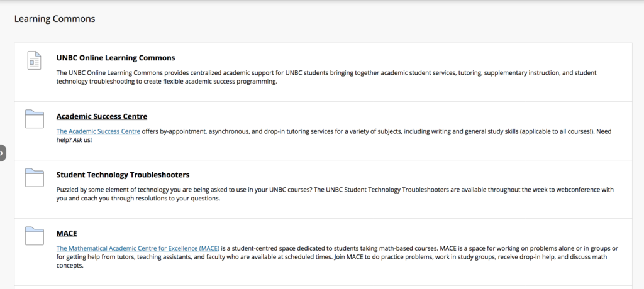Follow 'The Academic Success Centre' inline text link

(x=98, y=131)
